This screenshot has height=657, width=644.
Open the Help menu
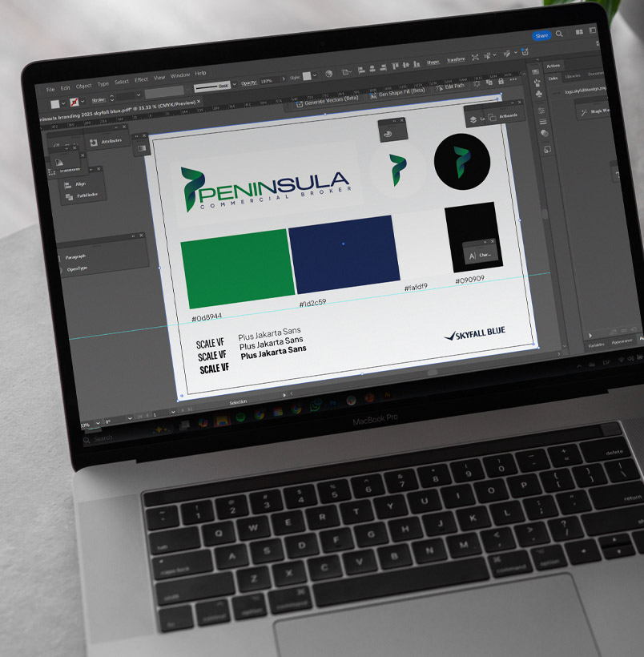(x=200, y=74)
